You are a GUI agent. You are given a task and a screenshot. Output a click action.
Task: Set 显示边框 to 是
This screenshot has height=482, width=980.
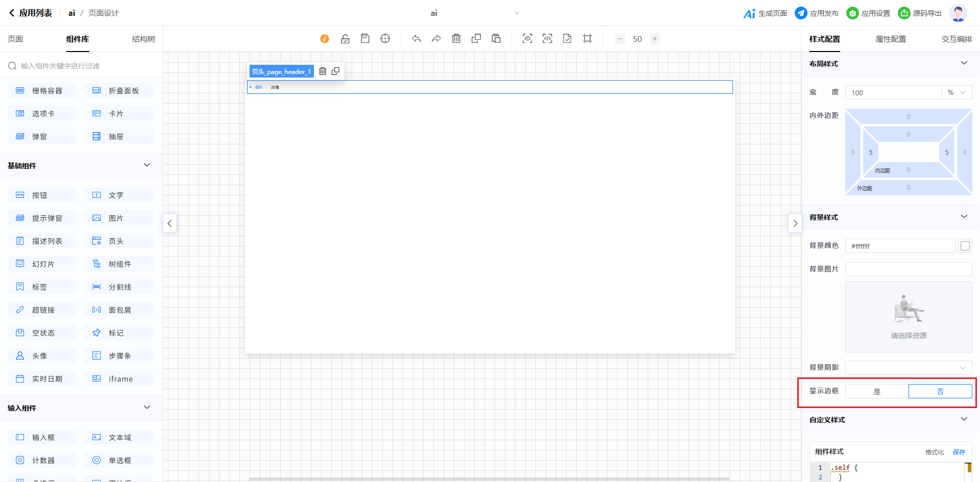tap(877, 391)
